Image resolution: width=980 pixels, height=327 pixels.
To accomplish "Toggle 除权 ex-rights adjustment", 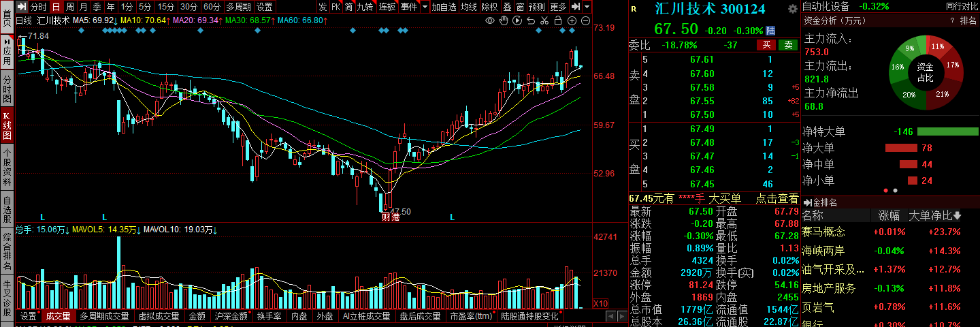I will tap(489, 7).
